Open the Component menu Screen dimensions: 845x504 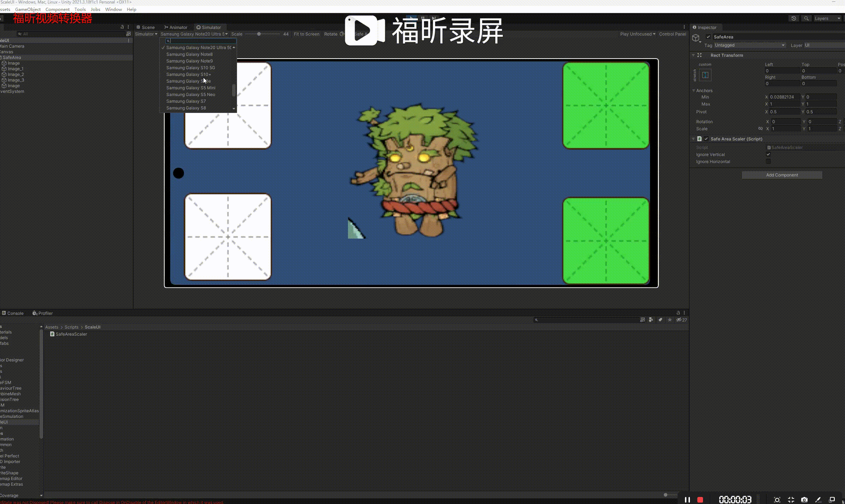click(58, 9)
